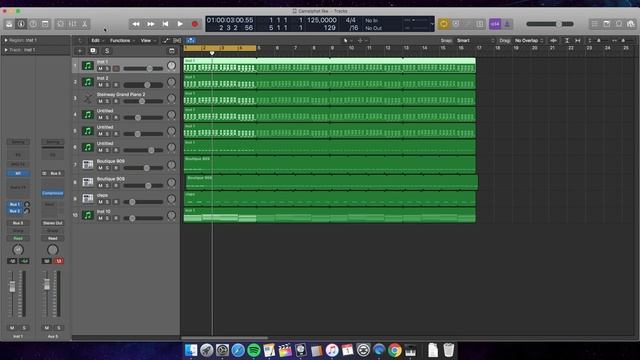Open the Note Pads button
This screenshot has width=640, height=360.
click(x=607, y=24)
